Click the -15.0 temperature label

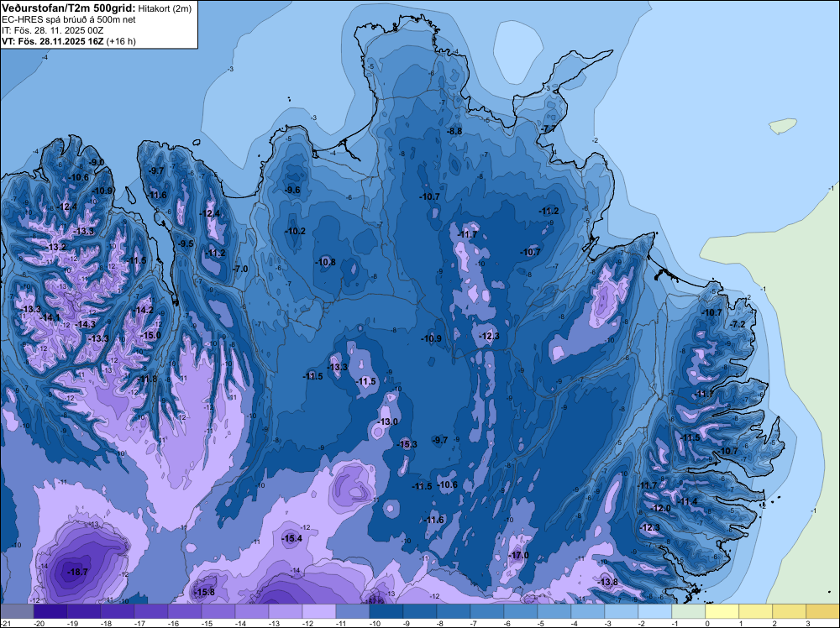click(150, 336)
